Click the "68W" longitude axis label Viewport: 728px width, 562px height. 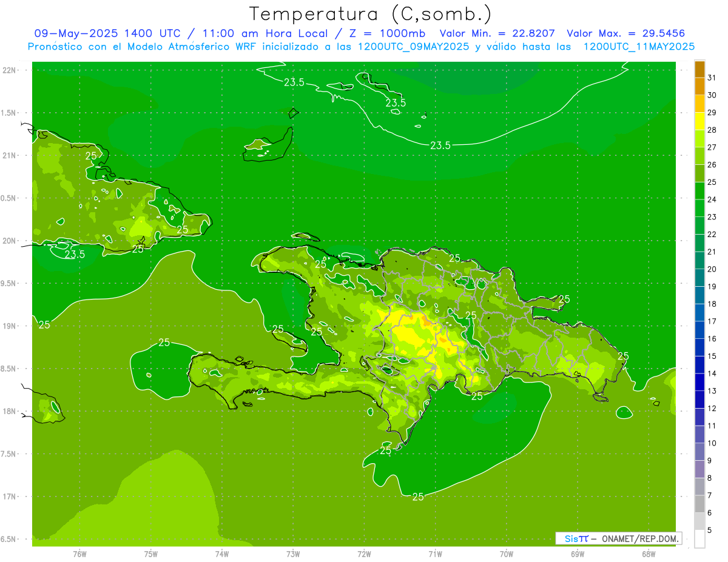click(649, 554)
